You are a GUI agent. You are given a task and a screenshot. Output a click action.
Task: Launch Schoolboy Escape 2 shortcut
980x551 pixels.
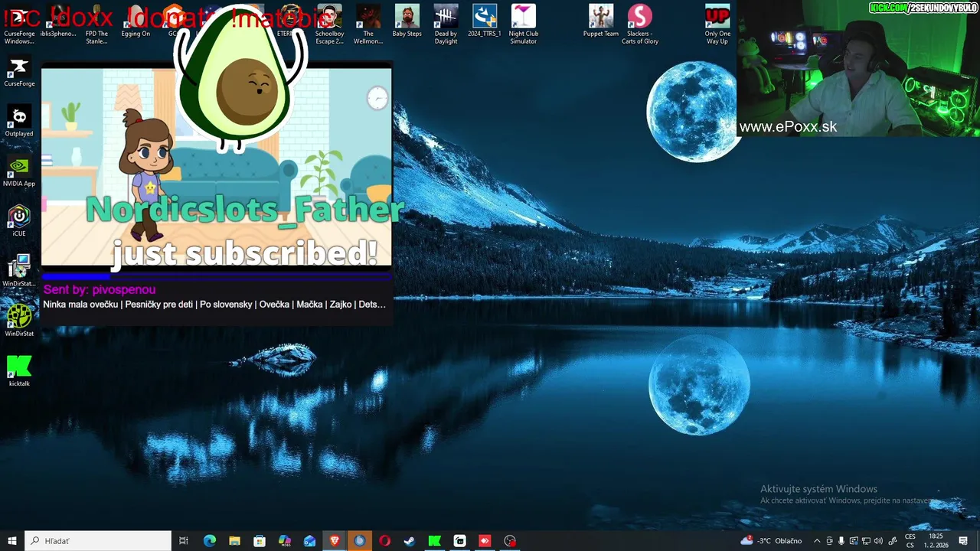[329, 24]
